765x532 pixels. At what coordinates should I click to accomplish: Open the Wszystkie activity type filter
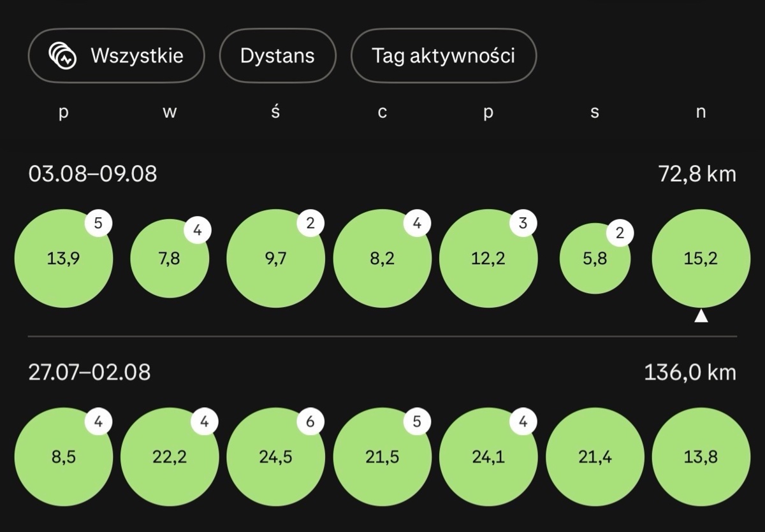click(x=116, y=55)
